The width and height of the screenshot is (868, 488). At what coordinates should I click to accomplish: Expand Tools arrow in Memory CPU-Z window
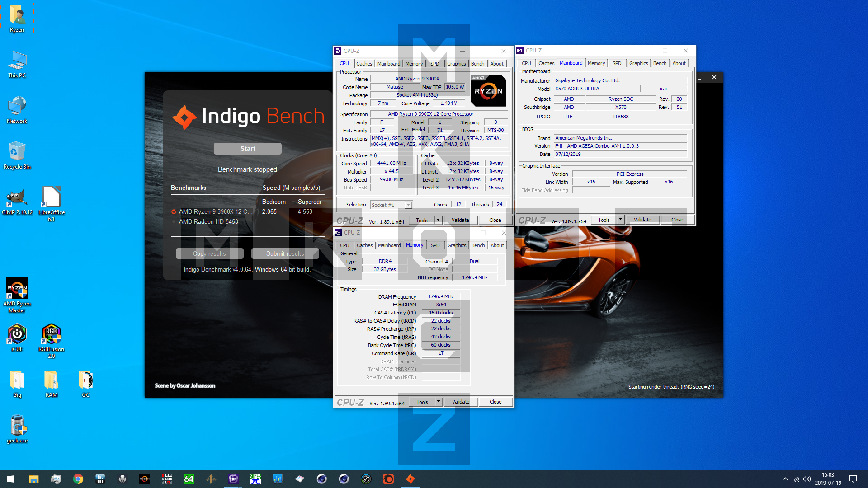tap(439, 402)
